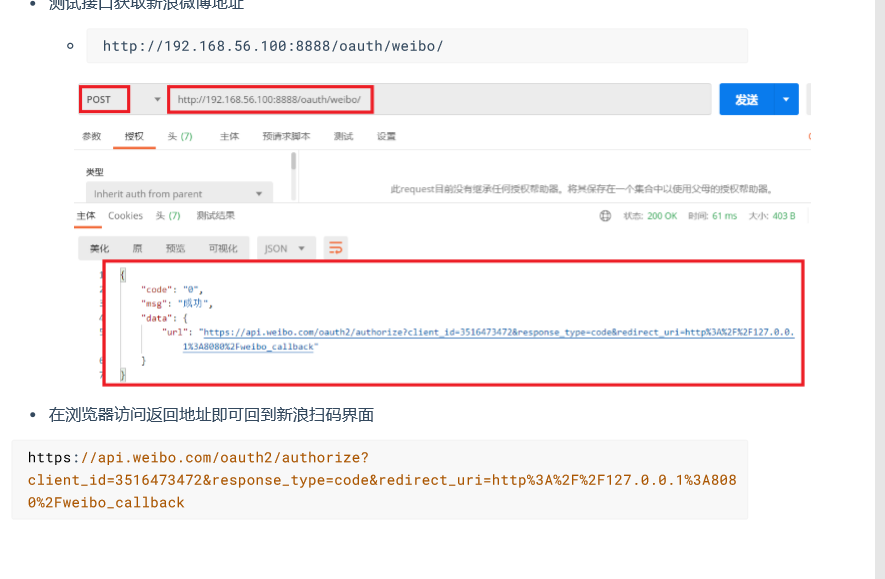Open the 授权 request tab
Screen dimensions: 885x579
click(134, 136)
